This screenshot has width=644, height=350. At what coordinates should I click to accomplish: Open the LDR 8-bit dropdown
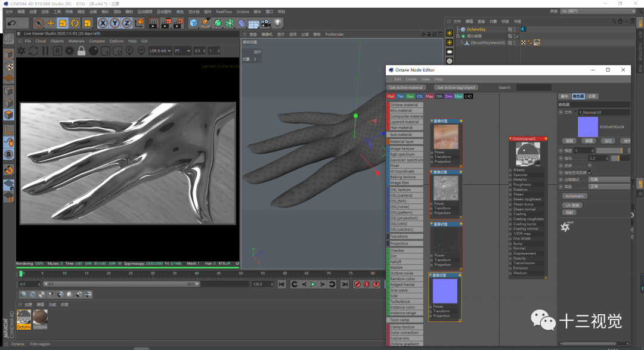click(x=160, y=51)
